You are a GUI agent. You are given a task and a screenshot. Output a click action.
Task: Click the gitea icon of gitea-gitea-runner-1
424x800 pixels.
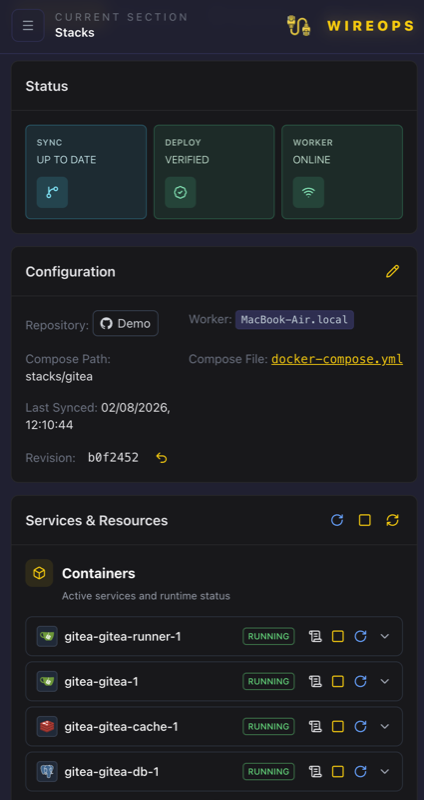[47, 636]
